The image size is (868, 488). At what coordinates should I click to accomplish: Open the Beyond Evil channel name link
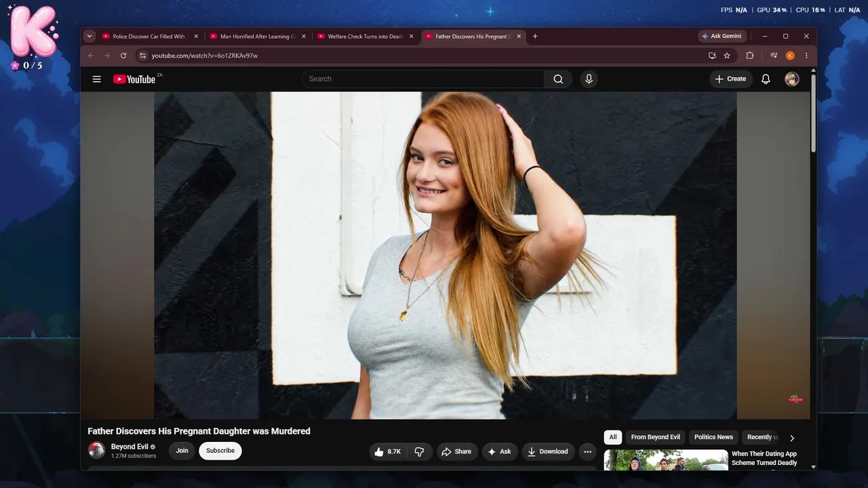(130, 447)
